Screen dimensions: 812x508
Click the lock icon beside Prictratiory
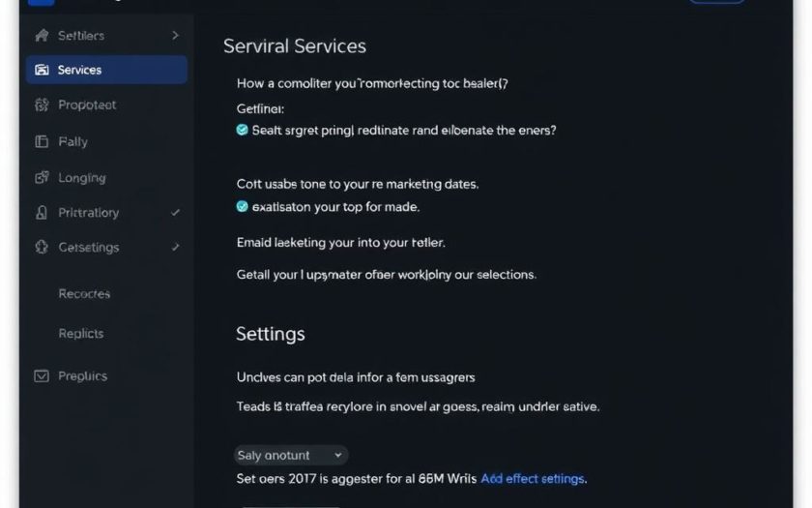click(x=42, y=213)
